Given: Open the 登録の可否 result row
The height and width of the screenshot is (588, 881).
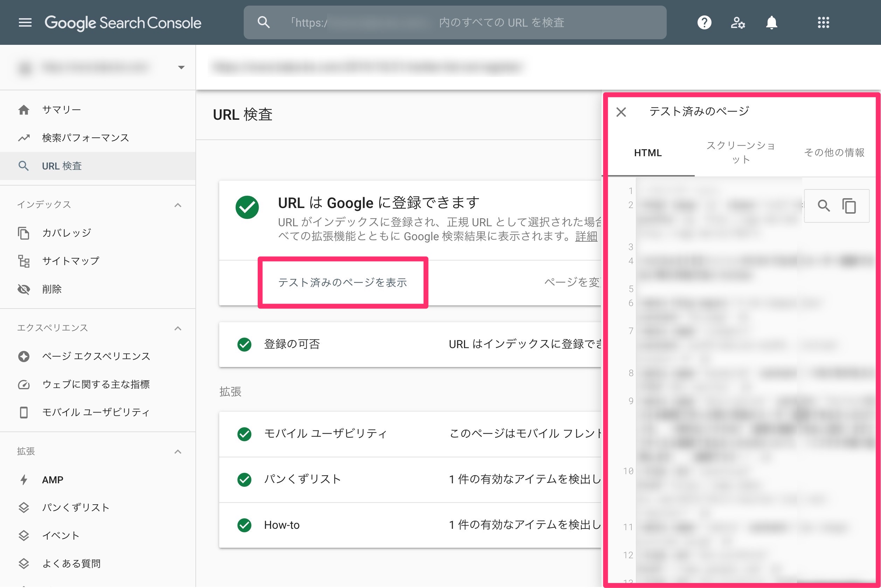Looking at the screenshot, I should pos(410,344).
